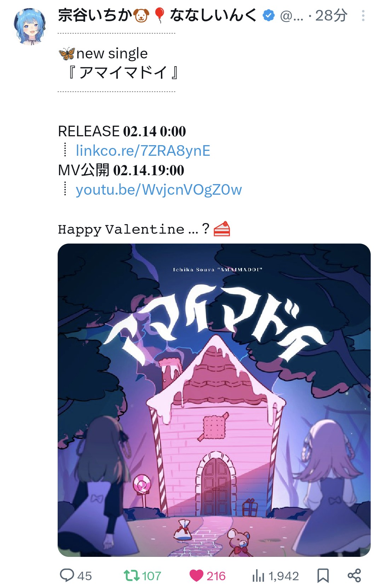Tap the 28分 timestamp
Screen dimensions: 382x588
pyautogui.click(x=331, y=16)
